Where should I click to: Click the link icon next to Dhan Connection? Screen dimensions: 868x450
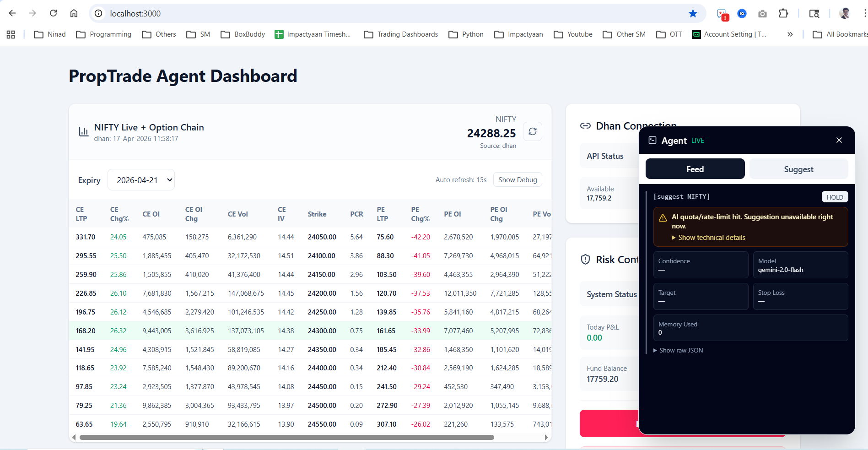coord(585,125)
